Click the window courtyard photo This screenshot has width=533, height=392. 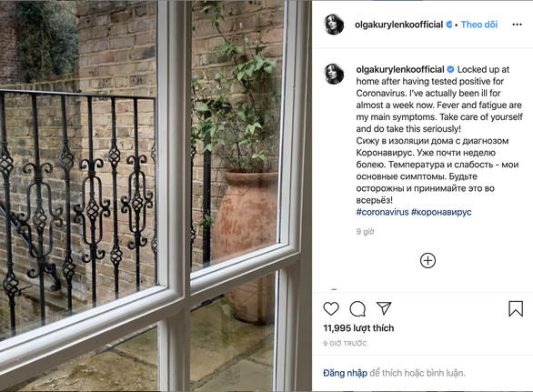[156, 196]
